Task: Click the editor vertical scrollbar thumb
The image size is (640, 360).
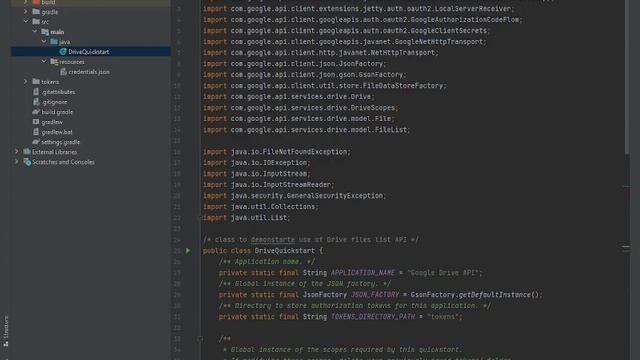Action: pos(627,78)
